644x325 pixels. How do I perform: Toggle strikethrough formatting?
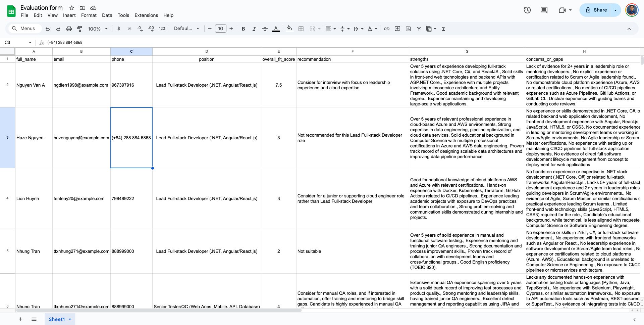[x=265, y=29]
